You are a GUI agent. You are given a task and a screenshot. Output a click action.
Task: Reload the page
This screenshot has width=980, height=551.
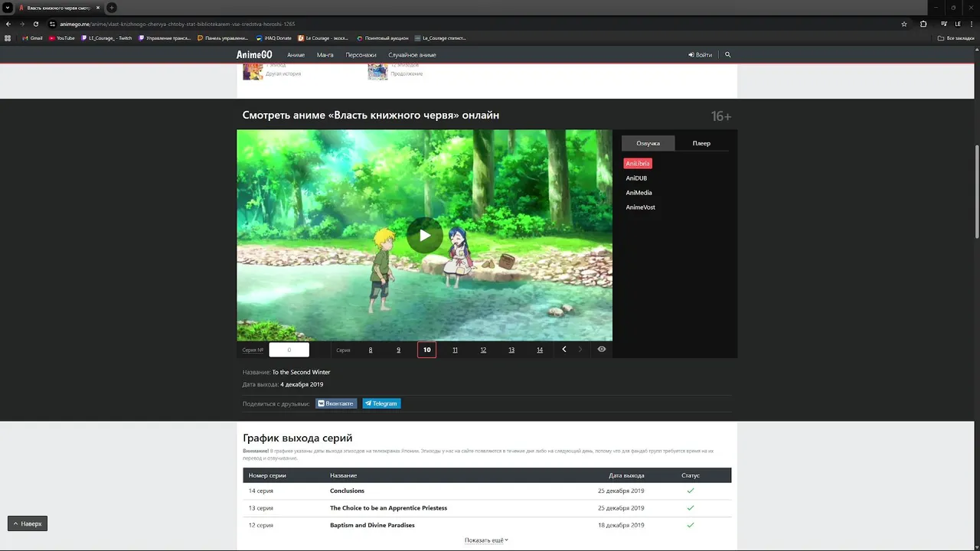(x=35, y=24)
